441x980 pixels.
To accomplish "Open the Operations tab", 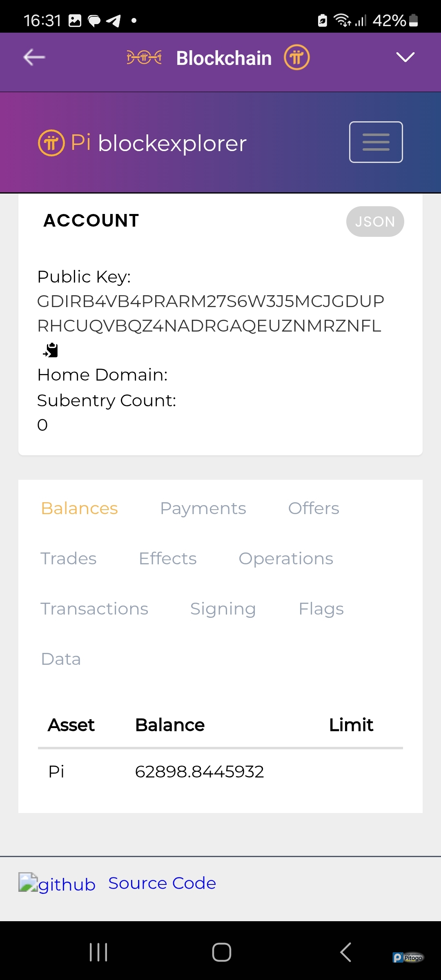I will click(x=286, y=559).
